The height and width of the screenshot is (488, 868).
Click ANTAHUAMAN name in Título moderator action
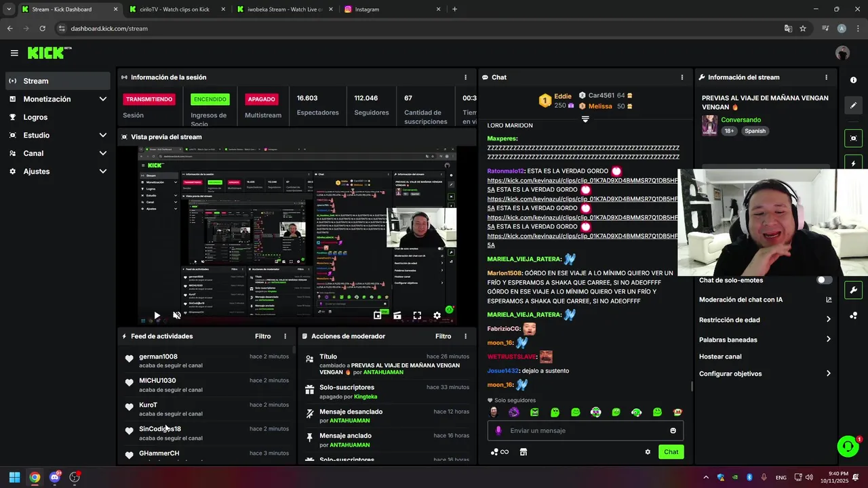[x=383, y=372]
